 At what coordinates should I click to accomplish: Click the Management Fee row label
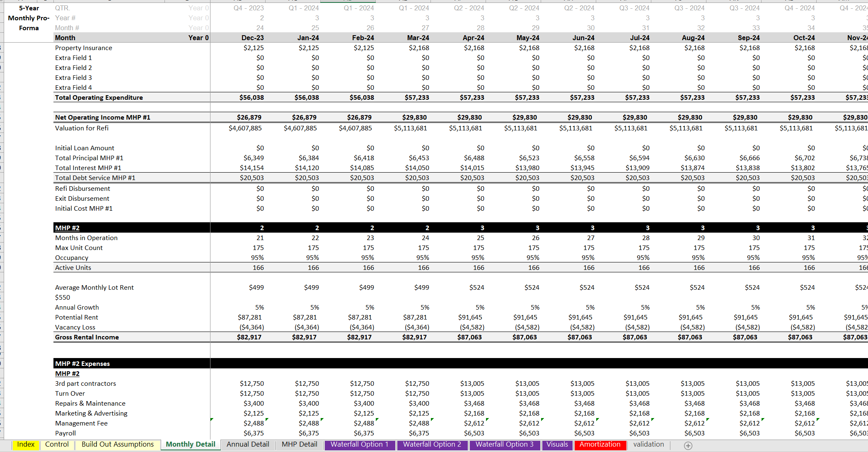click(x=82, y=423)
